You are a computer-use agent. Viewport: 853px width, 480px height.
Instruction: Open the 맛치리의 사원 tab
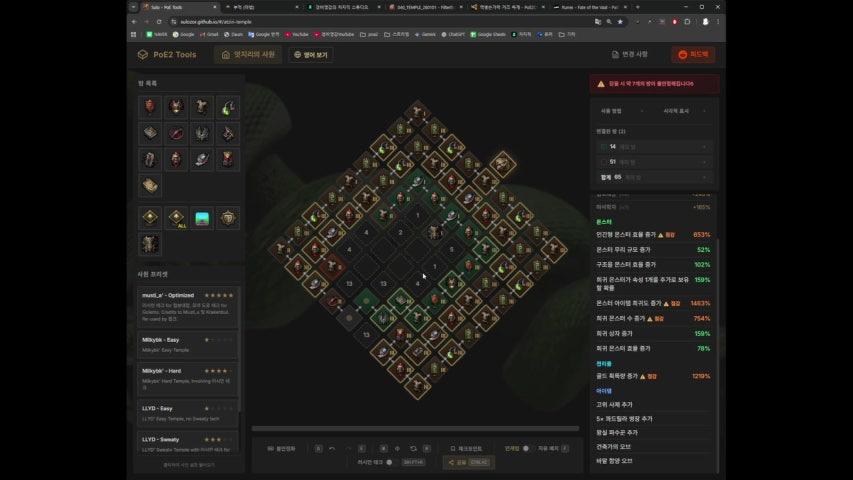pyautogui.click(x=247, y=55)
